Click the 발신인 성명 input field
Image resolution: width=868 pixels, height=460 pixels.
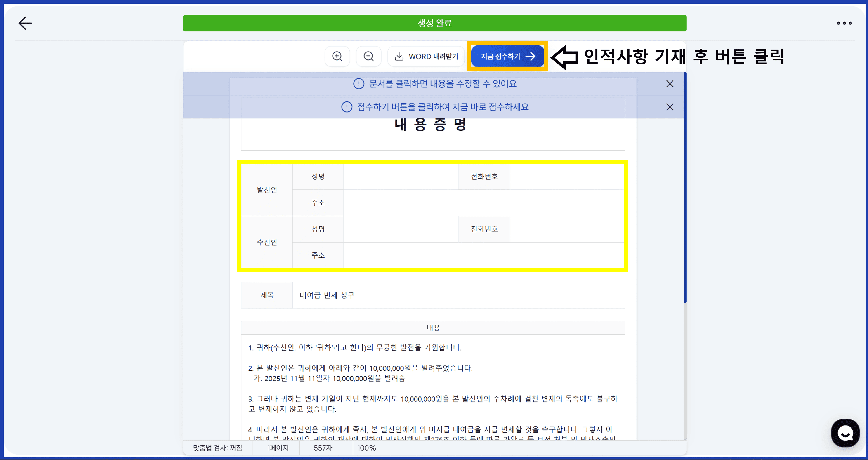[x=401, y=176]
